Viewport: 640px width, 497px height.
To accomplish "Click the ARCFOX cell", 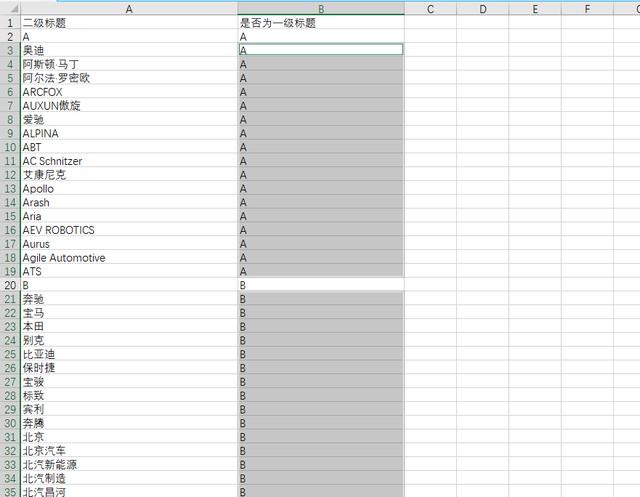I will (129, 91).
